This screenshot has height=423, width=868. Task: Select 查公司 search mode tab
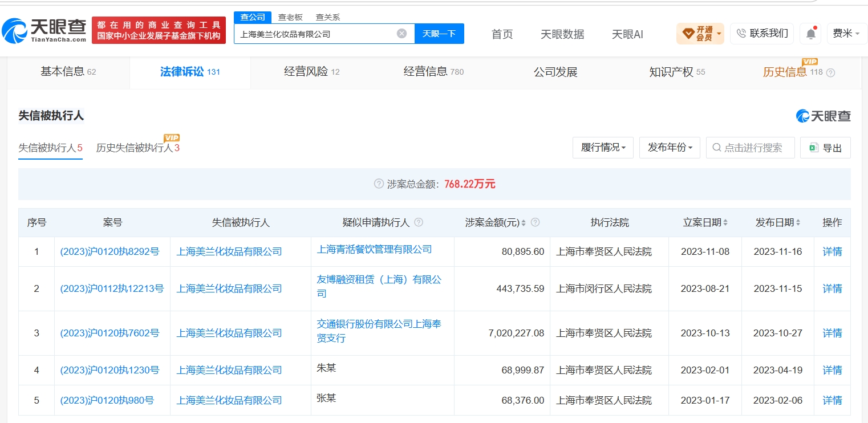pos(253,17)
